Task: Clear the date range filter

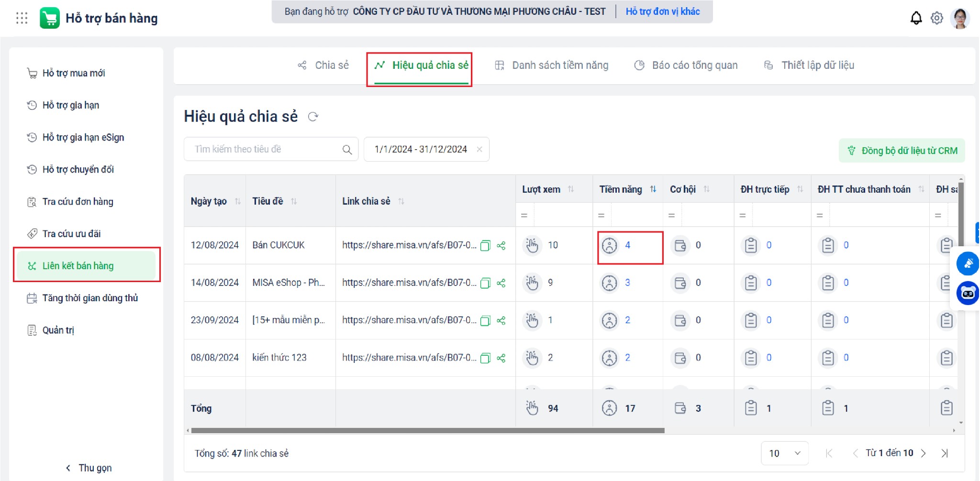Action: [479, 149]
